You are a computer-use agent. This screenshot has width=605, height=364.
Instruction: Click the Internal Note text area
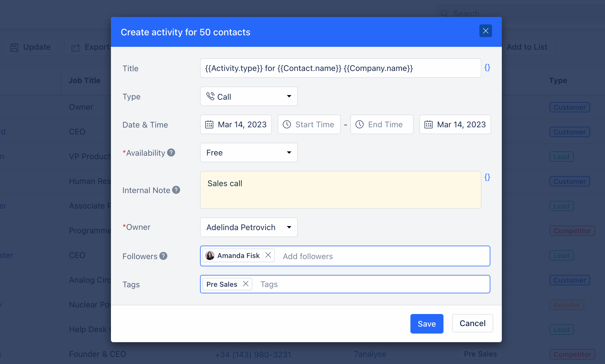pos(341,190)
